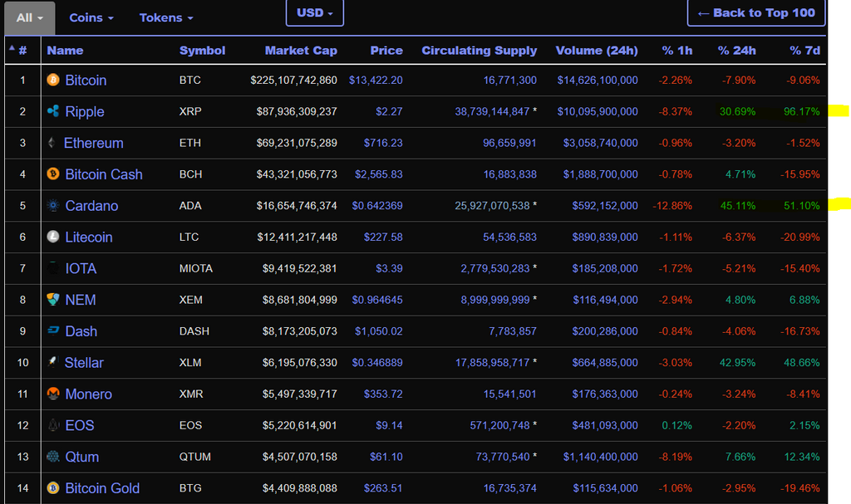Click the Litecoin logo icon
This screenshot has width=851, height=504.
point(52,237)
